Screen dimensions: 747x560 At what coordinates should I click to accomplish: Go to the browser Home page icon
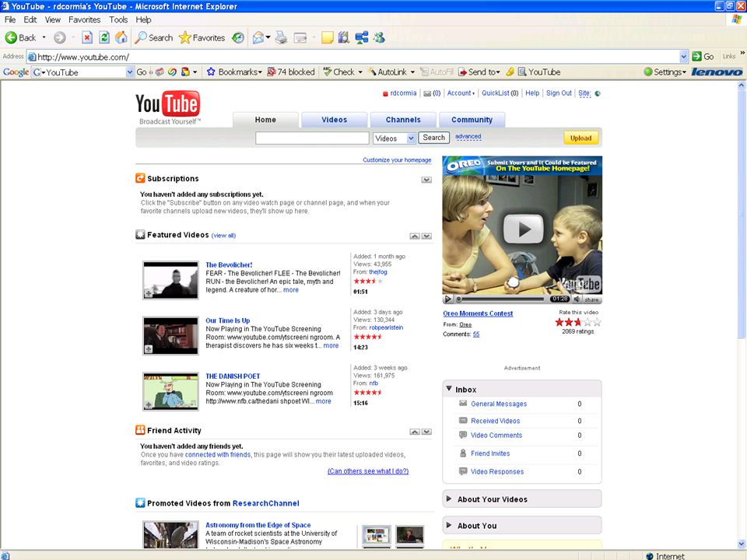coord(121,37)
